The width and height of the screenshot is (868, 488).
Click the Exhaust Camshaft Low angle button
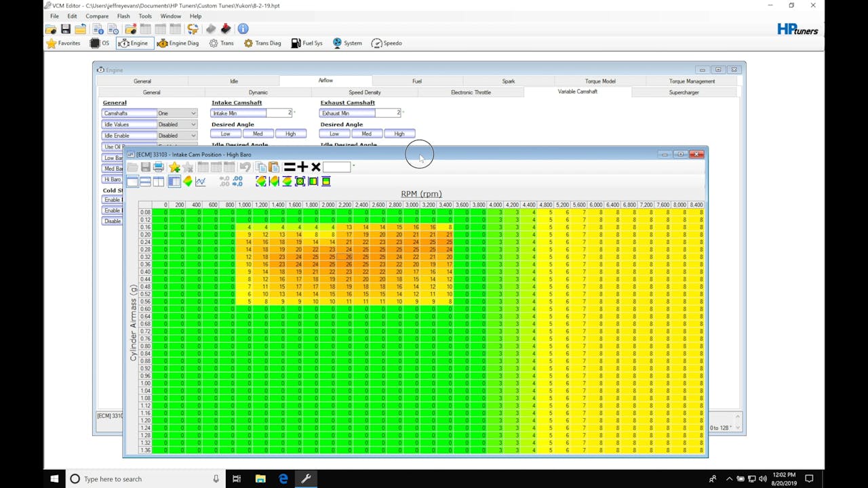(x=334, y=134)
